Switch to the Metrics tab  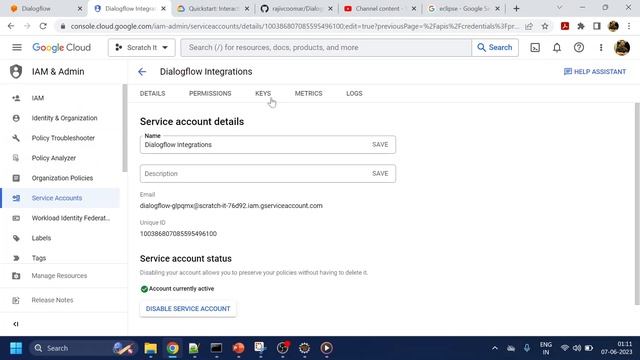[x=309, y=93]
